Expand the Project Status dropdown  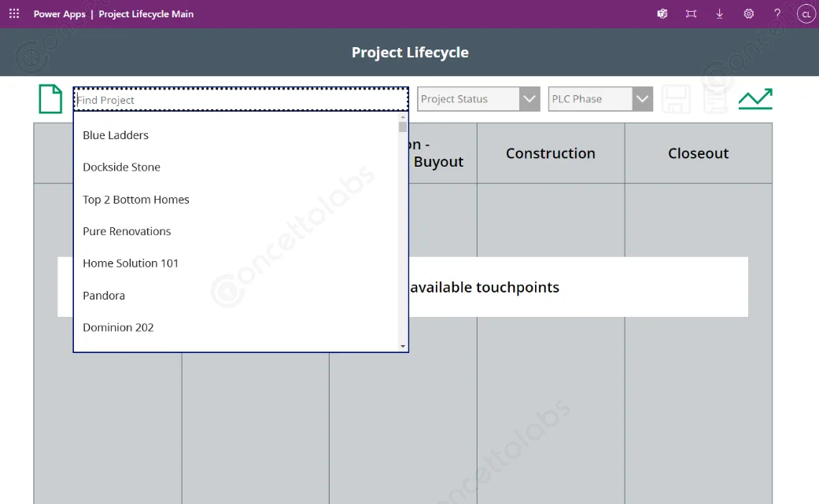click(x=529, y=99)
